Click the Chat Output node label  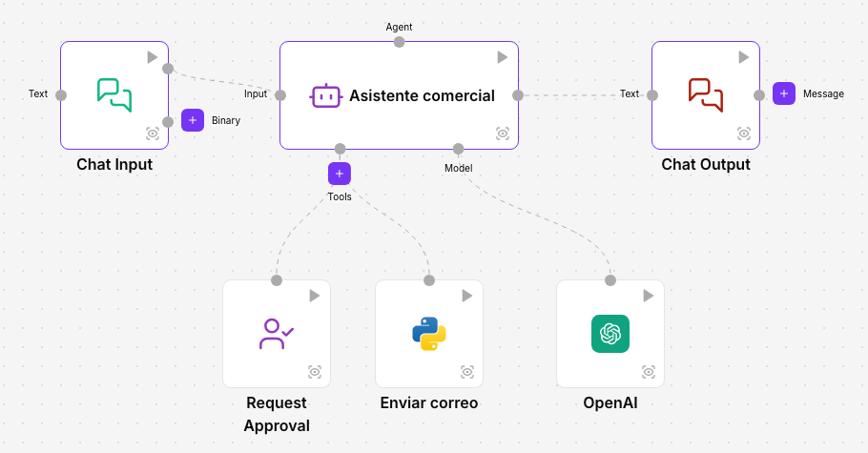(706, 164)
